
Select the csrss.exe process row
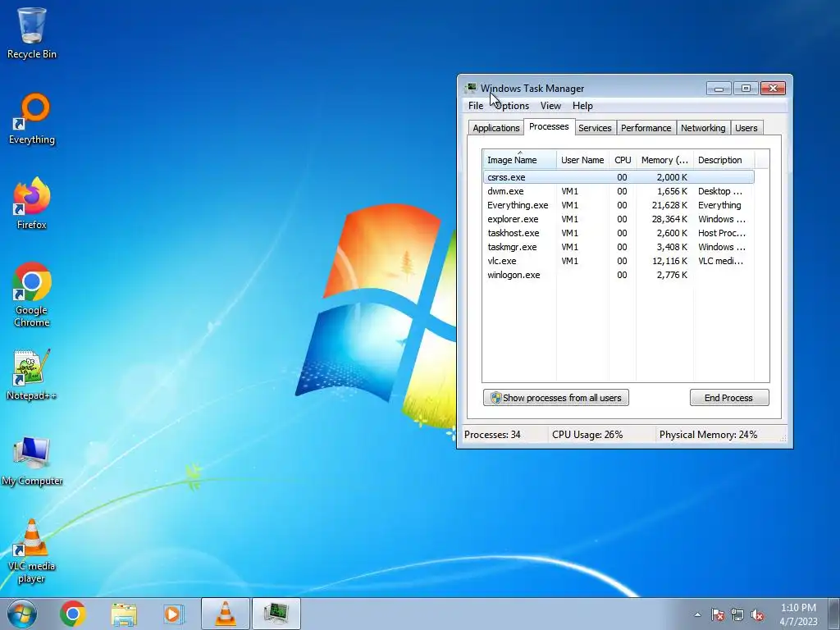tap(619, 177)
